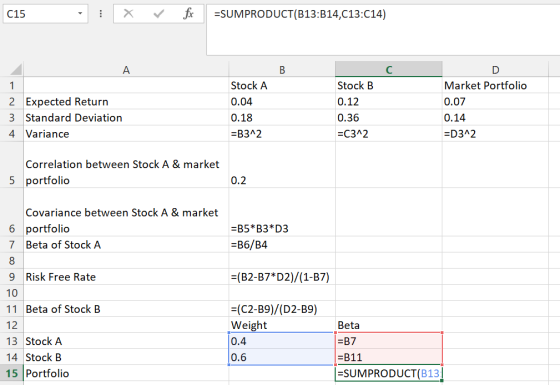Viewport: 560px width, 385px height.
Task: Click the 'Variance' label cell
Action: pos(126,134)
